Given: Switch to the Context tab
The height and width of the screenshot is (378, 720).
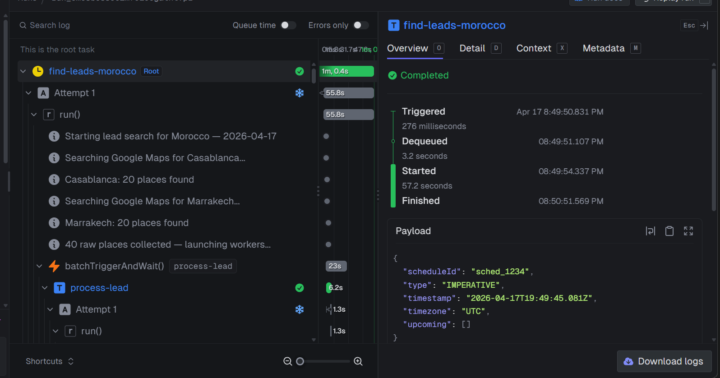Looking at the screenshot, I should pyautogui.click(x=541, y=48).
